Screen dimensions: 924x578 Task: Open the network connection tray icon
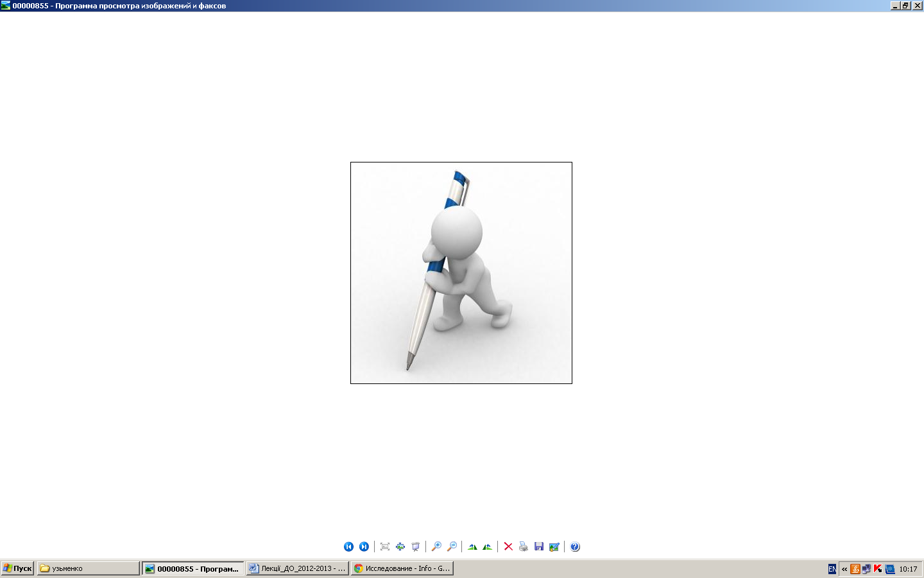(x=867, y=569)
